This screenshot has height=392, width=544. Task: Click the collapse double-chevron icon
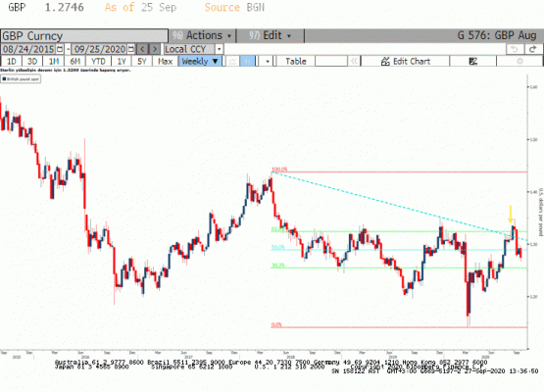click(x=354, y=62)
